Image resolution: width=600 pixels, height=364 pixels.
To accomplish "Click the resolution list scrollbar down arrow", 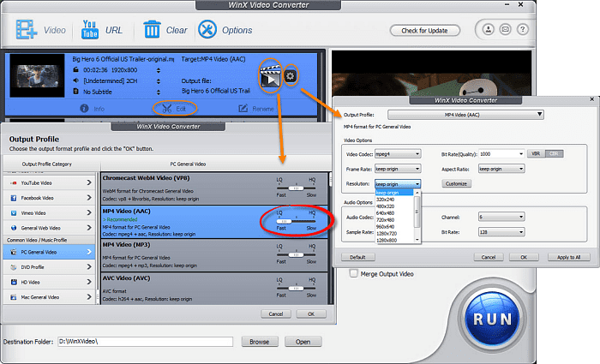I will click(x=417, y=240).
